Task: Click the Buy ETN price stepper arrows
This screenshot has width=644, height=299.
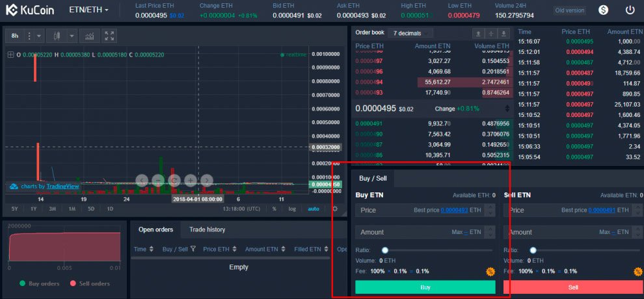Action: pyautogui.click(x=490, y=210)
